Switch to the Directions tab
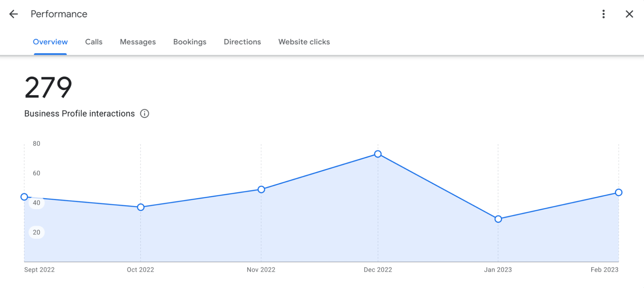Viewport: 644px width, 288px height. pos(242,42)
